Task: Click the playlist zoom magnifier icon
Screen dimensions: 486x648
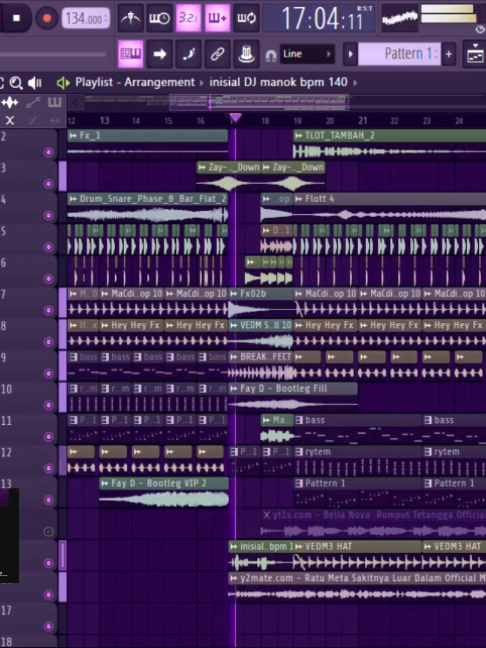Action: pos(16,83)
